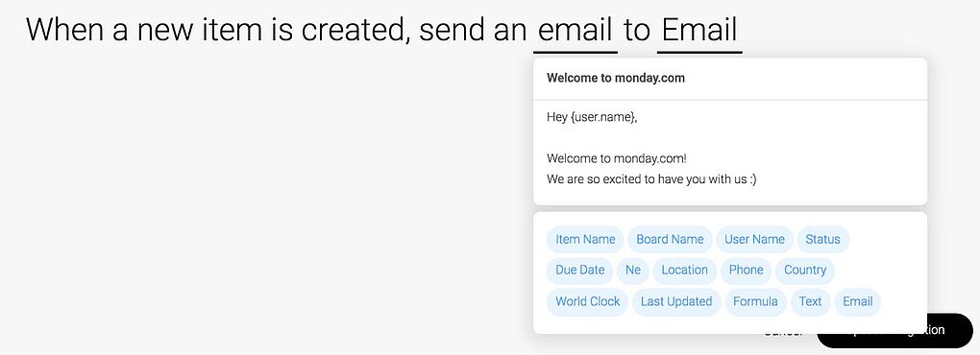
Task: Click the black update automation button
Action: click(x=894, y=331)
